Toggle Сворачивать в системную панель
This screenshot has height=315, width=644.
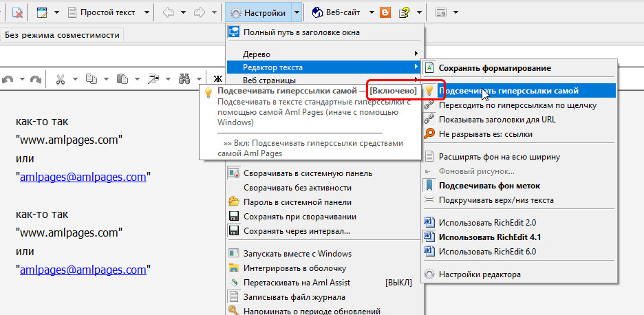323,173
